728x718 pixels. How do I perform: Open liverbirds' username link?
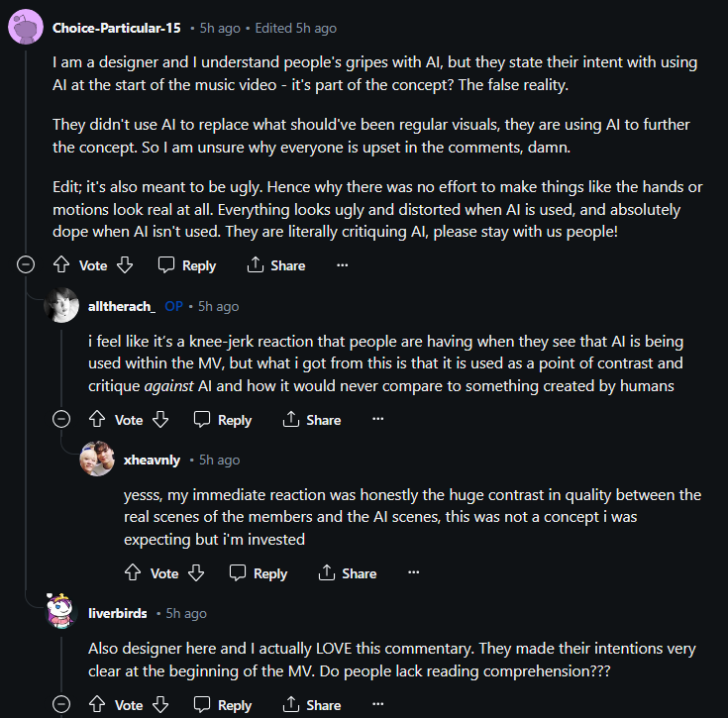coord(117,613)
